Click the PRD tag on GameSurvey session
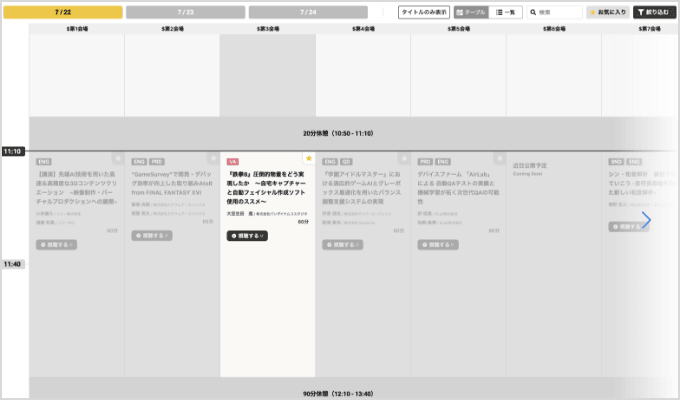Image resolution: width=680 pixels, height=400 pixels. (x=157, y=162)
